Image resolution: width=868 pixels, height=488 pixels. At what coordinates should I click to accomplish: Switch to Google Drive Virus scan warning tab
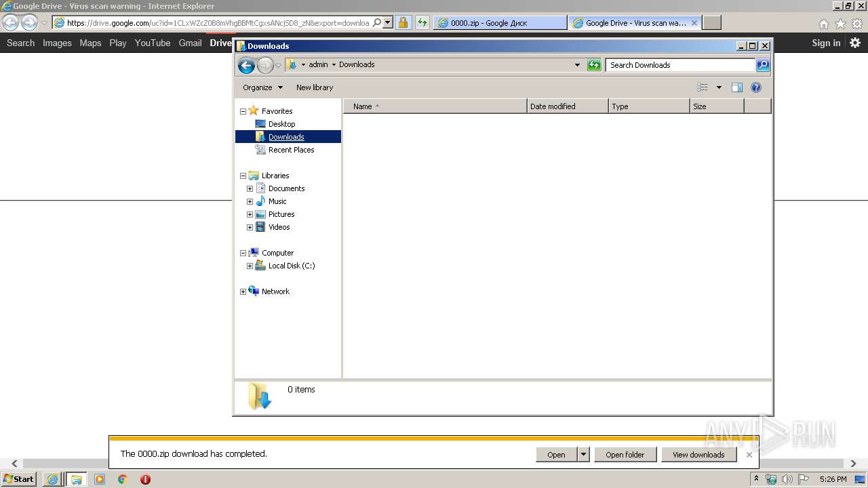click(x=634, y=23)
